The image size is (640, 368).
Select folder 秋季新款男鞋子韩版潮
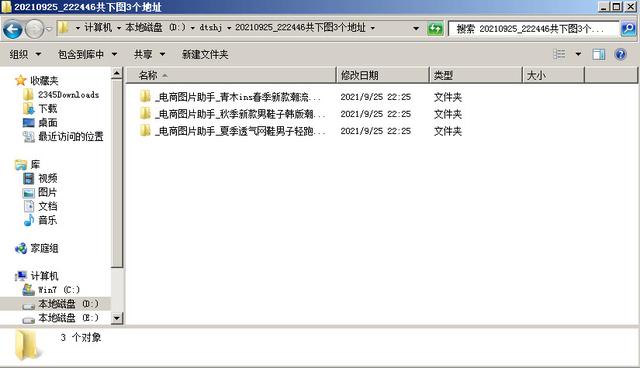[x=240, y=114]
